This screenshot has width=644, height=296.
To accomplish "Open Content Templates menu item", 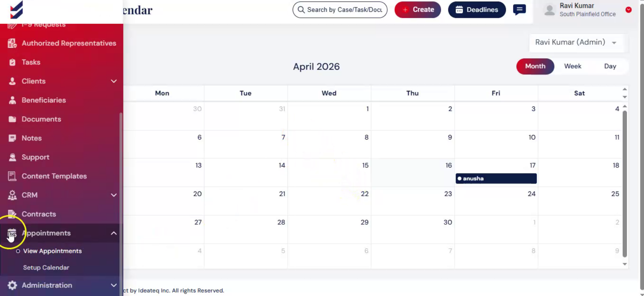I will (54, 176).
